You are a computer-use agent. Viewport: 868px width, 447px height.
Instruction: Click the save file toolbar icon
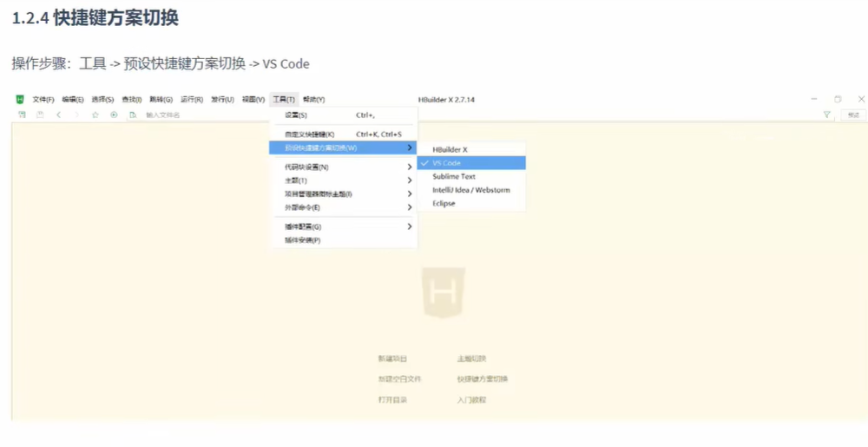(x=40, y=115)
